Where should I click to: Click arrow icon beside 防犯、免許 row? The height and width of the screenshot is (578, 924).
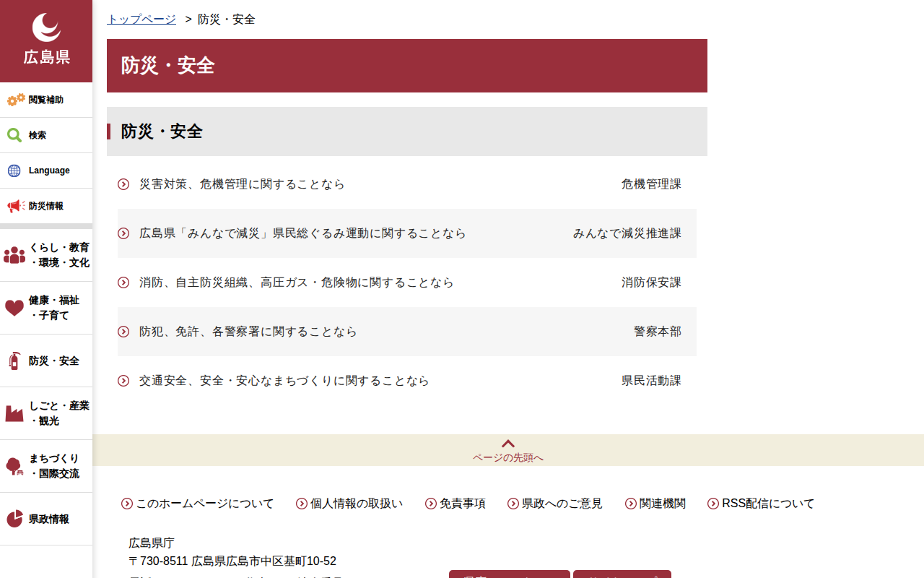[x=123, y=332]
